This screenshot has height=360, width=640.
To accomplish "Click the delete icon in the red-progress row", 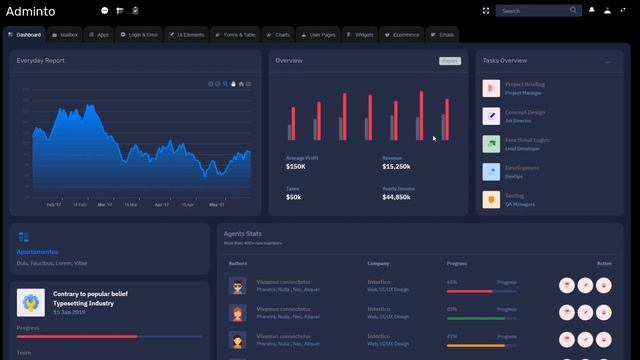I will point(604,285).
